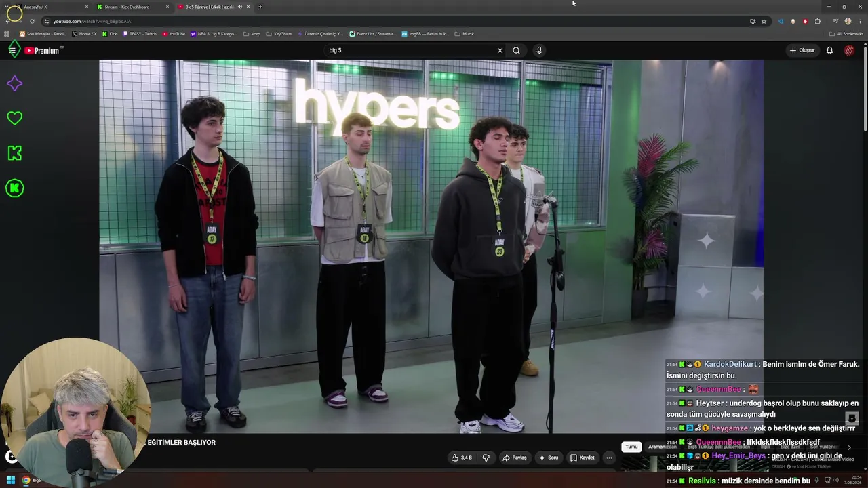The image size is (868, 488).
Task: Run the YouTube search with magnifier button
Action: 516,50
